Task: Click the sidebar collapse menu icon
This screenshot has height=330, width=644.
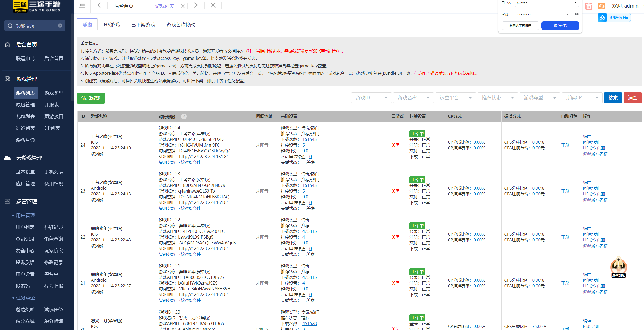Action: (x=82, y=5)
